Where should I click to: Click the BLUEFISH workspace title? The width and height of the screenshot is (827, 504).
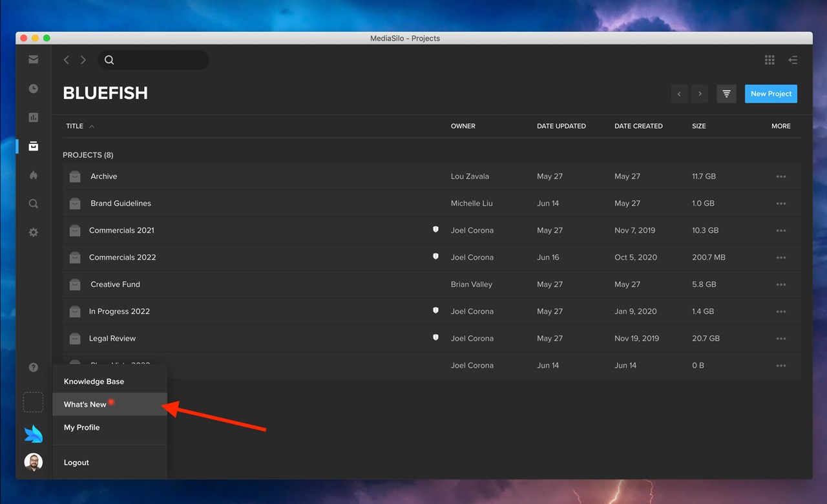105,93
